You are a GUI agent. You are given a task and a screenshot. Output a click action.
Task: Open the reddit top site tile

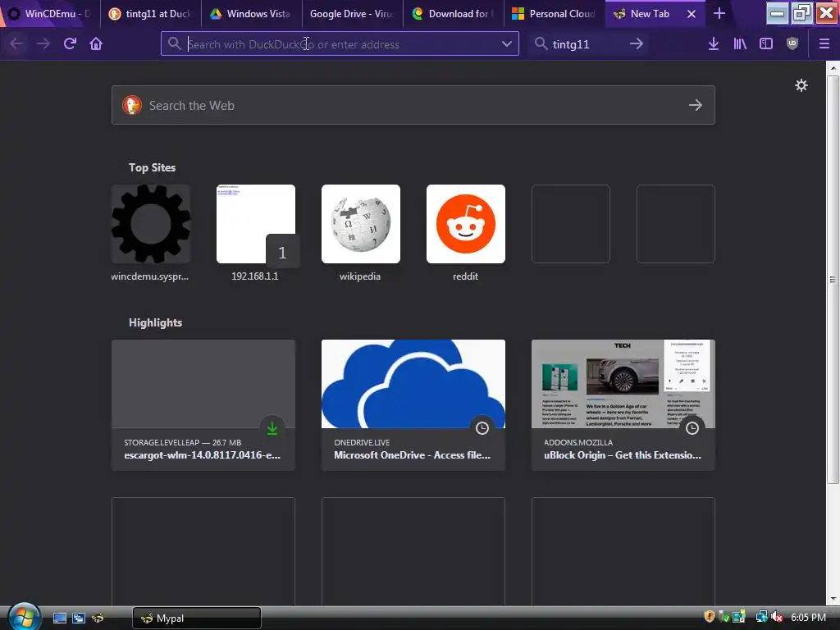[466, 224]
